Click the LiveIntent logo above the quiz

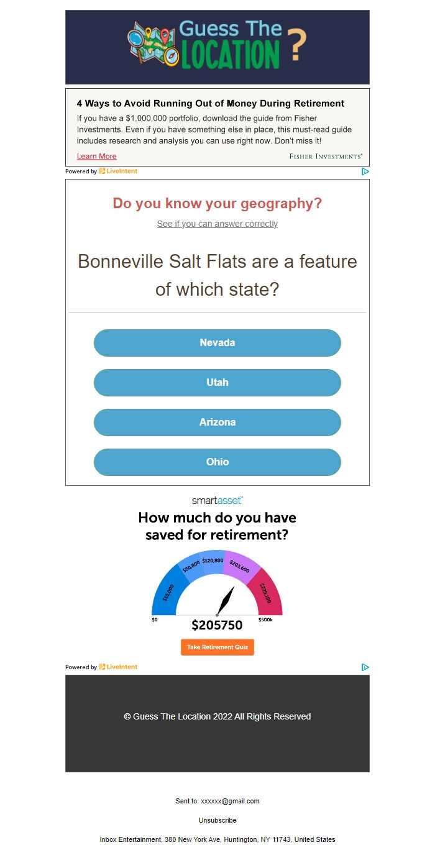118,171
